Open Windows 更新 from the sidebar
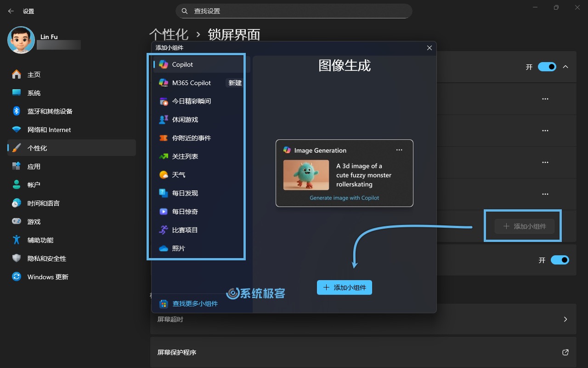The image size is (588, 368). pos(48,276)
